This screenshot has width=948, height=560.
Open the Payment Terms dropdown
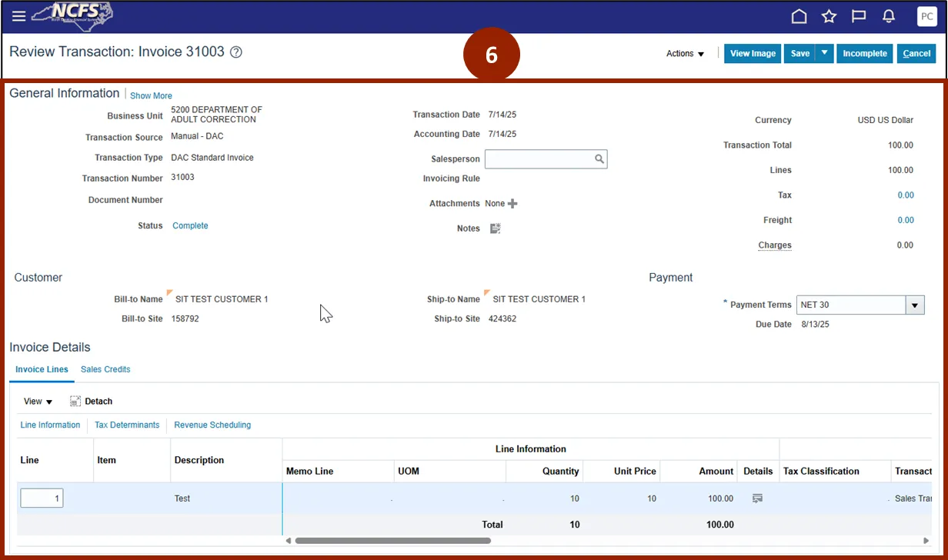pos(914,305)
